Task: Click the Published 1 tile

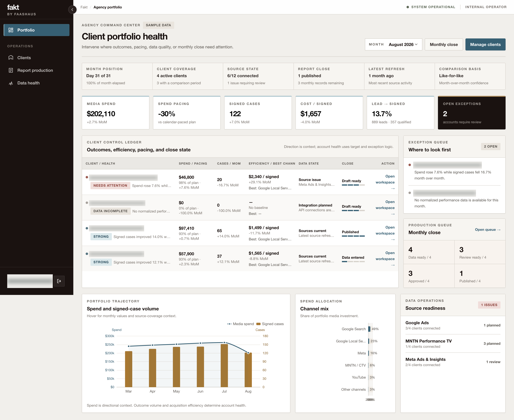Action: click(x=480, y=276)
